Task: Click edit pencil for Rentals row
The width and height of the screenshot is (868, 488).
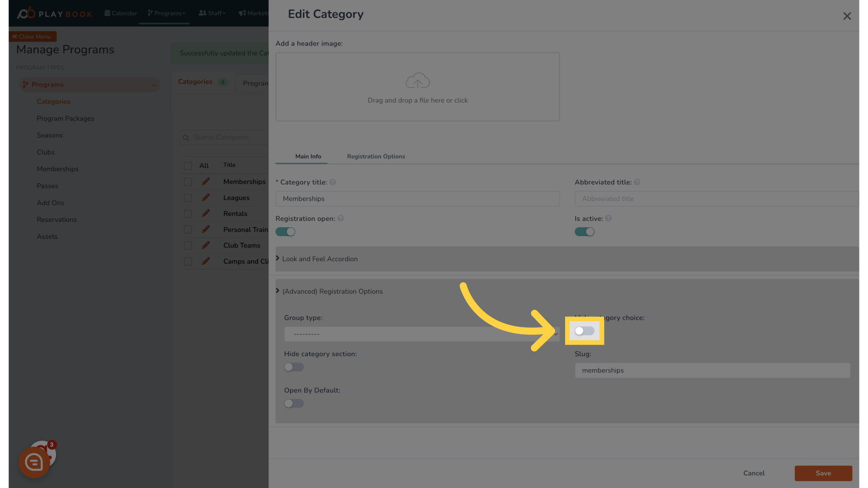Action: coord(206,213)
